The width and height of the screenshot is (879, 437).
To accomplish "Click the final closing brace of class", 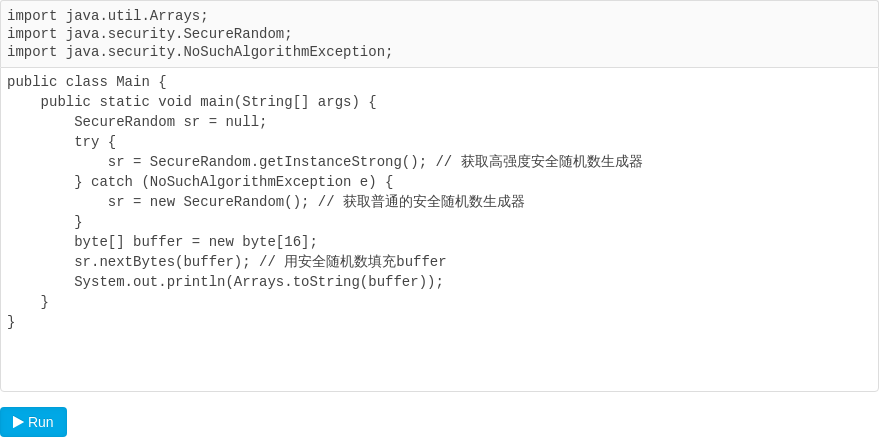I will click(x=11, y=322).
